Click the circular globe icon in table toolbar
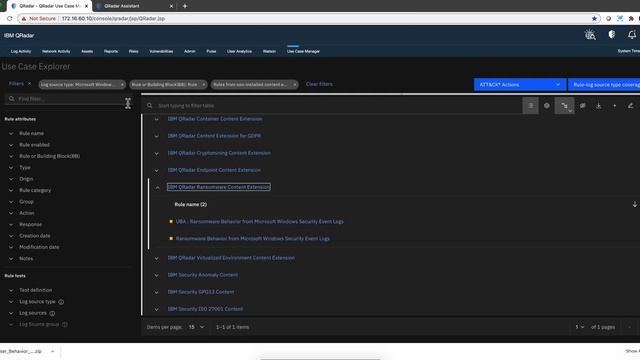This screenshot has width=640, height=360. tap(547, 106)
